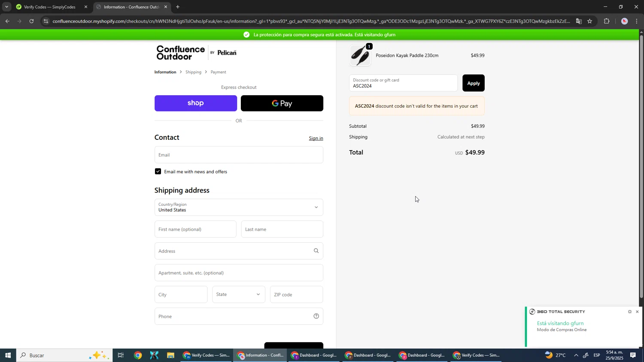Switch to second Dashboard Google taskbar window
Viewport: 644px width, 362px height.
368,355
